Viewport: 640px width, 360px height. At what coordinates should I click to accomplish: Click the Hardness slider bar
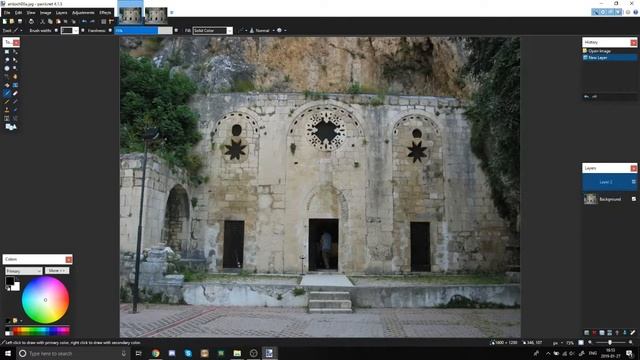pos(143,31)
